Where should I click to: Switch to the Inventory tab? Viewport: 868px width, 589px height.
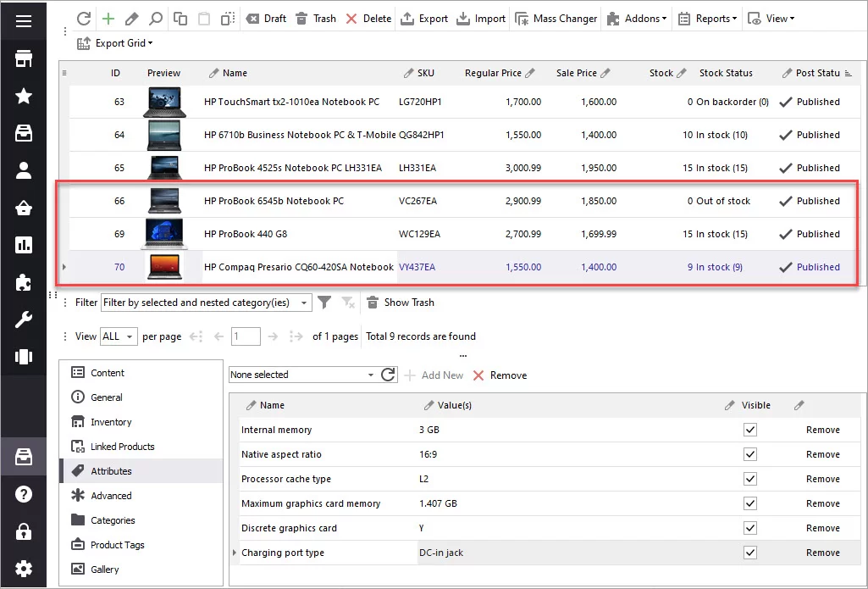click(111, 422)
